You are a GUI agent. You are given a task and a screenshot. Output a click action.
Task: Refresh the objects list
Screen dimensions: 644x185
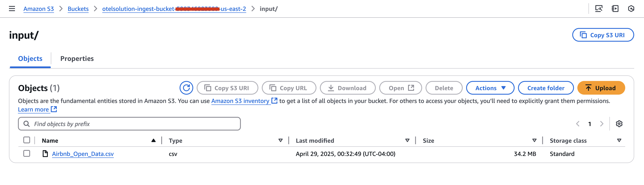point(186,88)
